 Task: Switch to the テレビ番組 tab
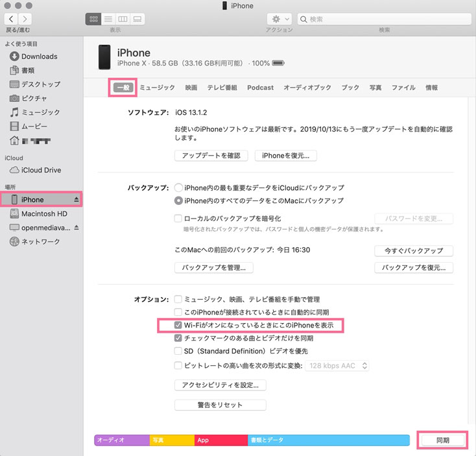tap(222, 88)
